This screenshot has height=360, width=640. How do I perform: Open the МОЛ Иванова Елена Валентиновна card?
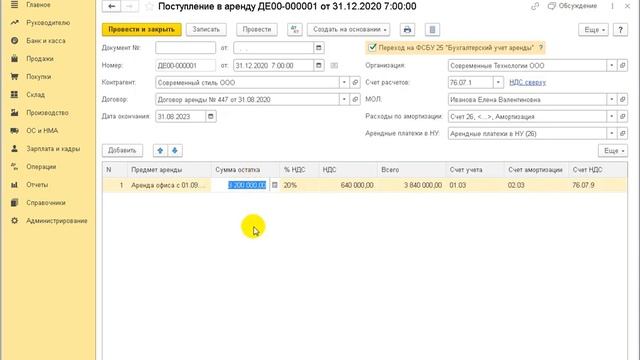622,100
